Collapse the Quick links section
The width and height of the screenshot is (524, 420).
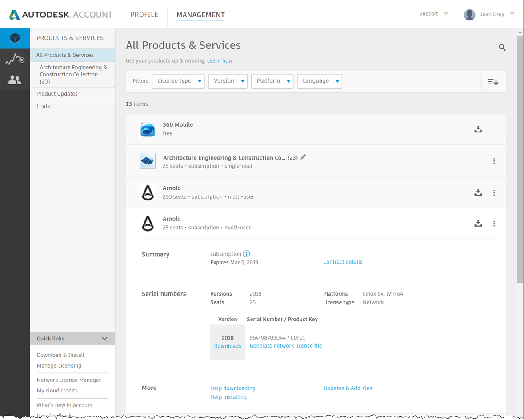(104, 339)
